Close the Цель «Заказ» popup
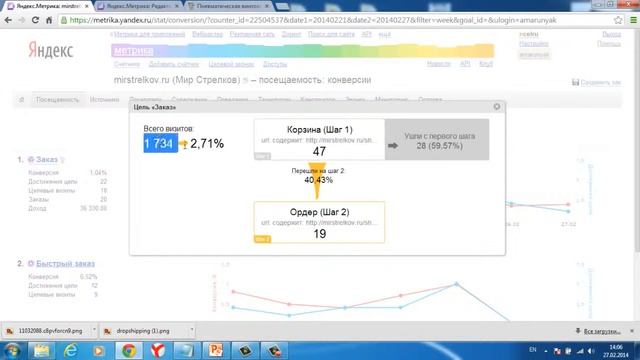 click(x=497, y=107)
